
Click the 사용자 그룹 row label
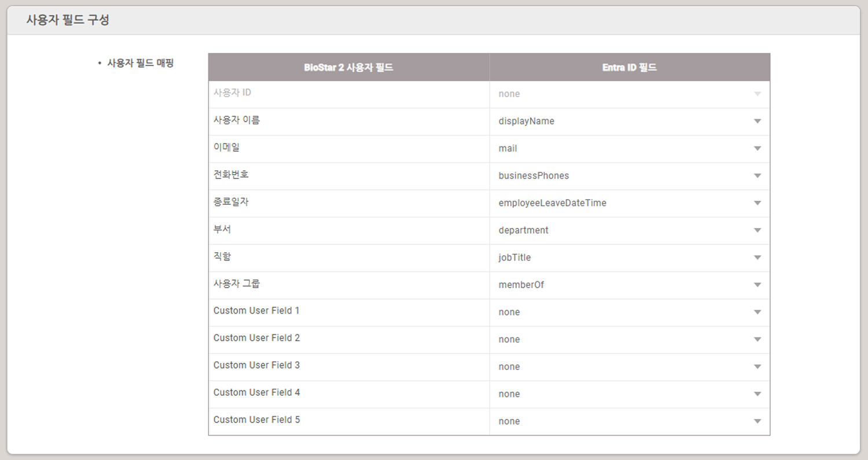click(x=237, y=284)
